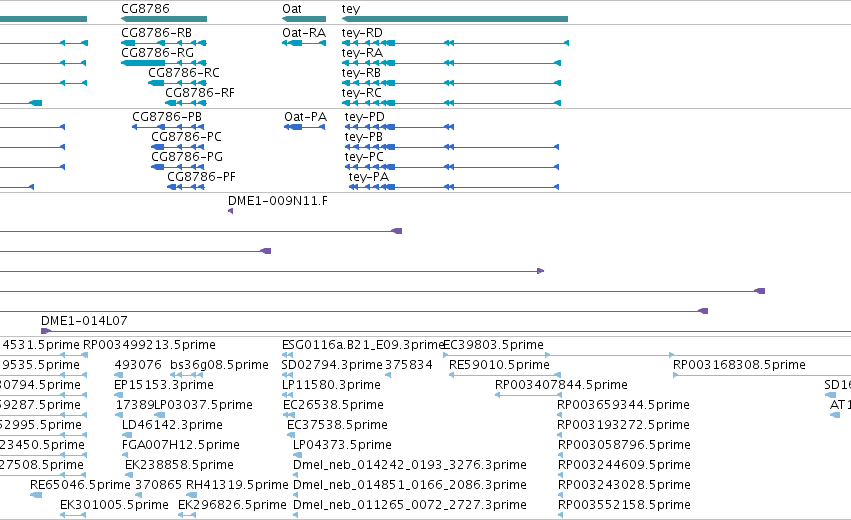Screen dimensions: 851x520
Task: Select EST EK301005.5prime
Action: point(73,515)
